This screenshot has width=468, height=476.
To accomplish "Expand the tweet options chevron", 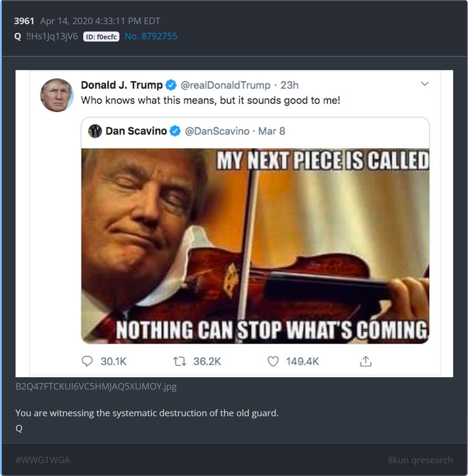I will coord(425,84).
